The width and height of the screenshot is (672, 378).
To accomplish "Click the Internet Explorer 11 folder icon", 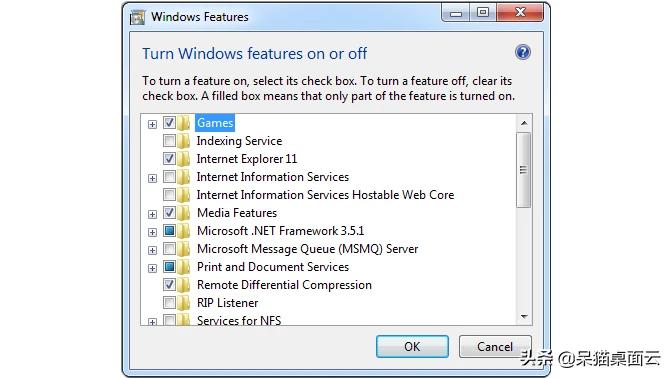I will (184, 159).
